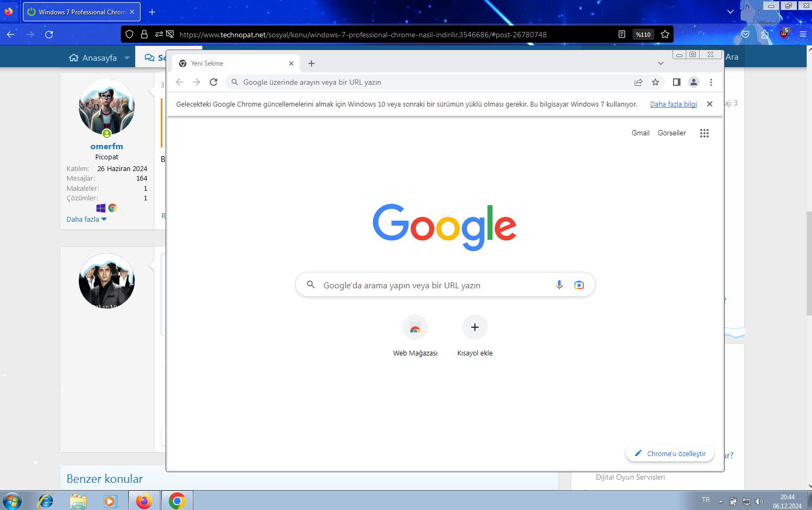Open the Gmail link

[x=641, y=133]
